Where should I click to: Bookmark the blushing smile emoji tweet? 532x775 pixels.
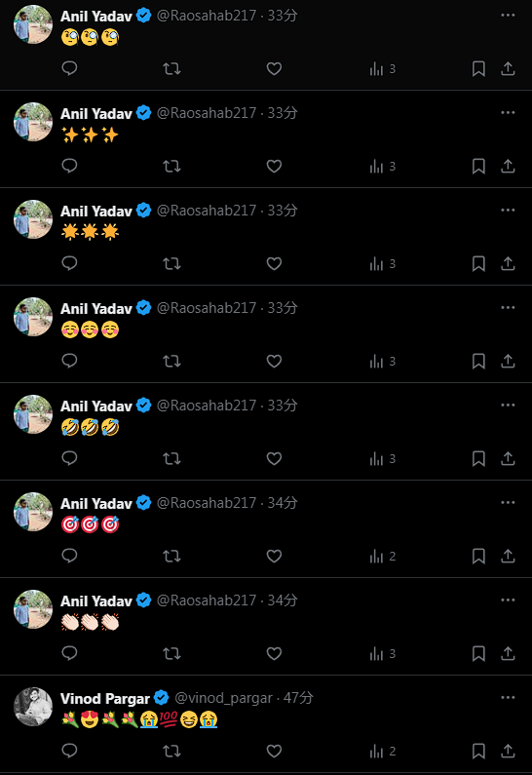(478, 361)
